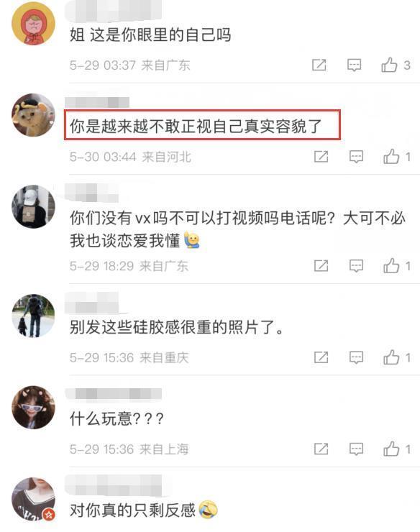420x532 pixels.
Task: Reply to the comment posted 5-29 18:29
Action: [x=356, y=266]
